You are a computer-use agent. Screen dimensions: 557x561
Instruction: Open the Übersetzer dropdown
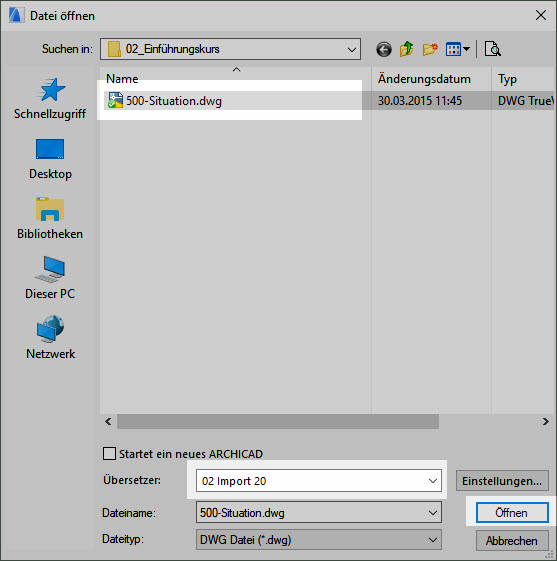[319, 481]
